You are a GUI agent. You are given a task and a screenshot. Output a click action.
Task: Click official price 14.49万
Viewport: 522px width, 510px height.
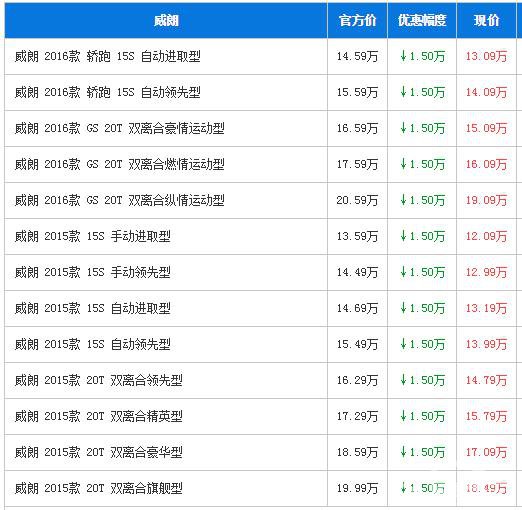357,272
